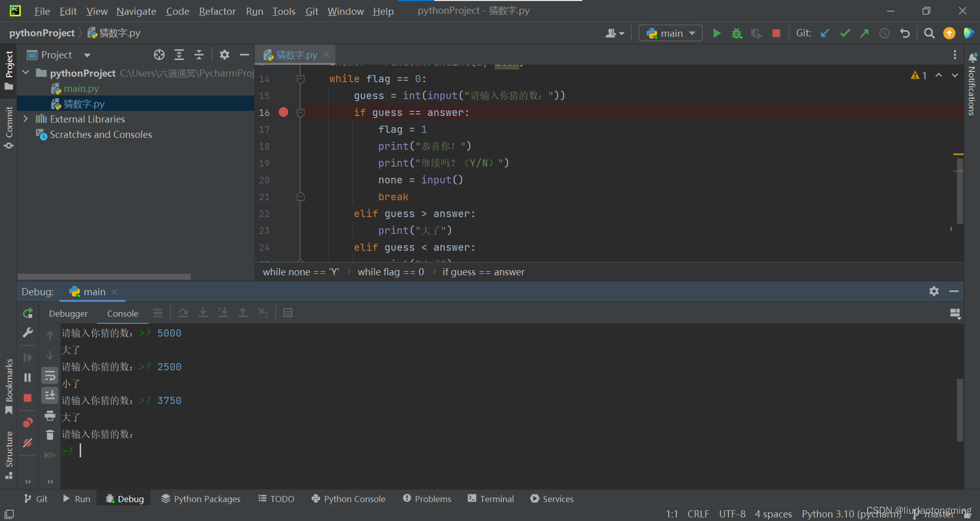Toggle tool window quick access in status bar corner
The height and width of the screenshot is (521, 980).
pyautogui.click(x=9, y=514)
